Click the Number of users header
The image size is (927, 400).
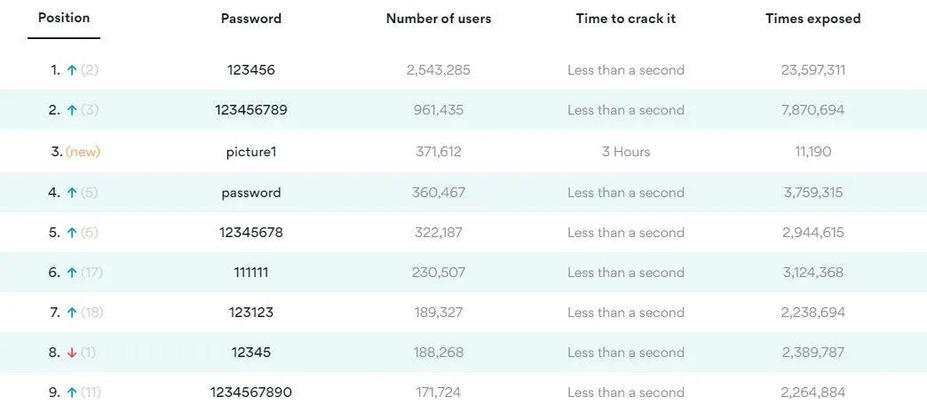439,18
